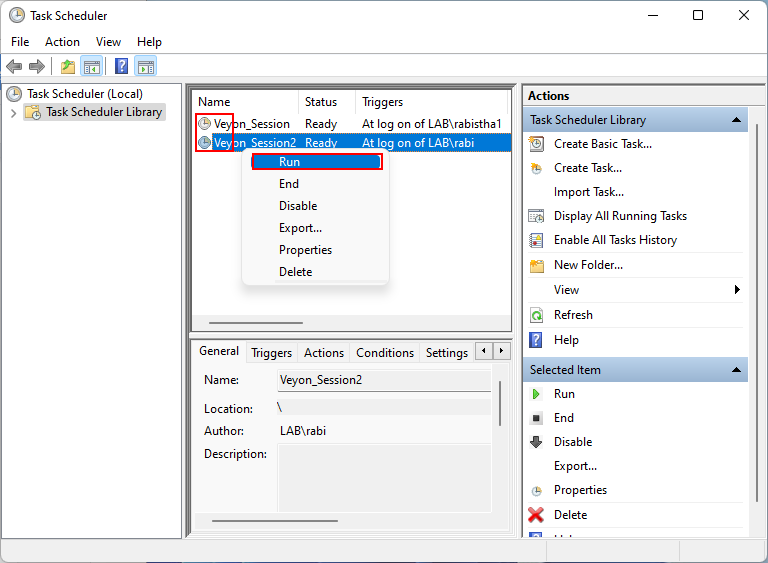The image size is (768, 563).
Task: Choose Properties in the context menu
Action: tap(305, 250)
